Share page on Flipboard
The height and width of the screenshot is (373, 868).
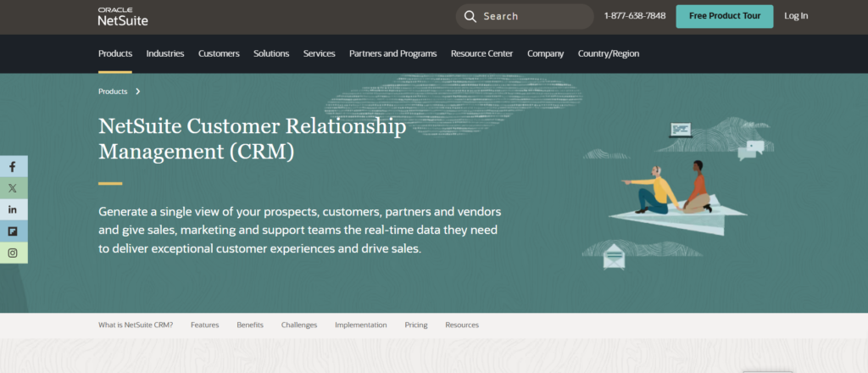pos(13,231)
